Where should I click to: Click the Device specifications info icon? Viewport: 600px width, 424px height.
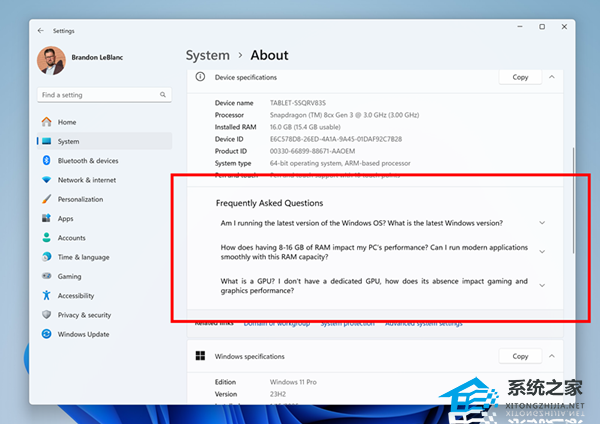pos(200,77)
